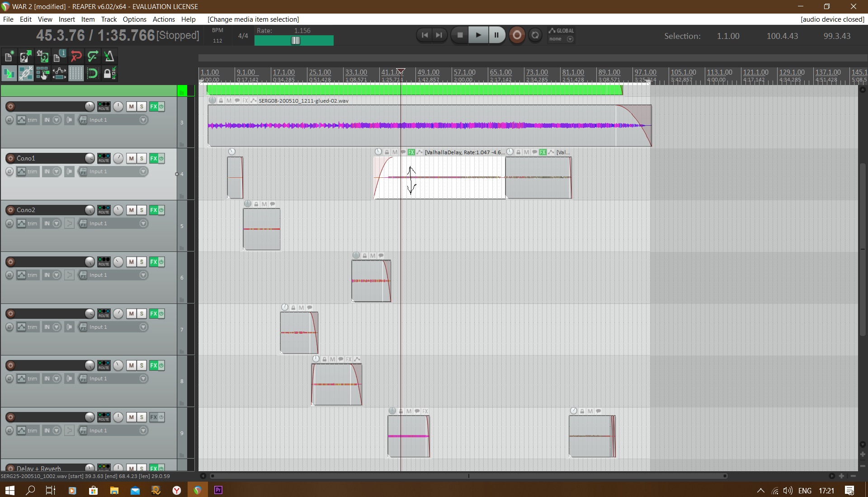The width and height of the screenshot is (868, 497).
Task: Open ROUTE button on Соло1 track
Action: pos(104,158)
